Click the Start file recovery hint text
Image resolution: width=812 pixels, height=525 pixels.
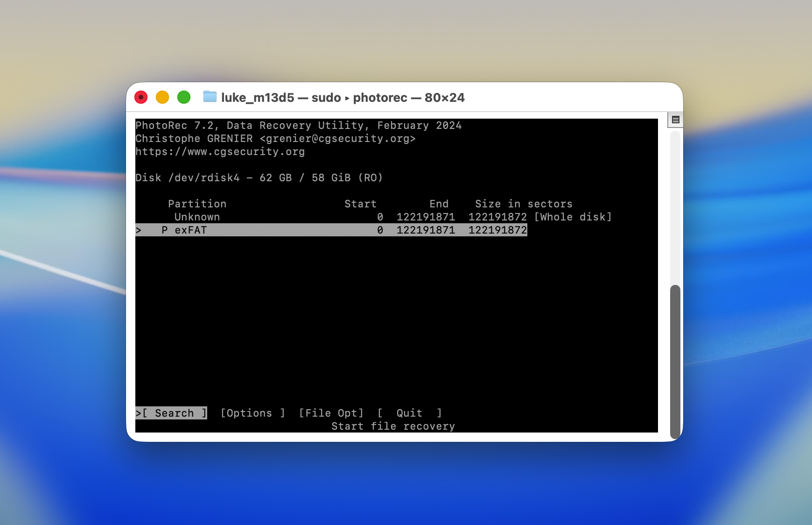coord(393,426)
